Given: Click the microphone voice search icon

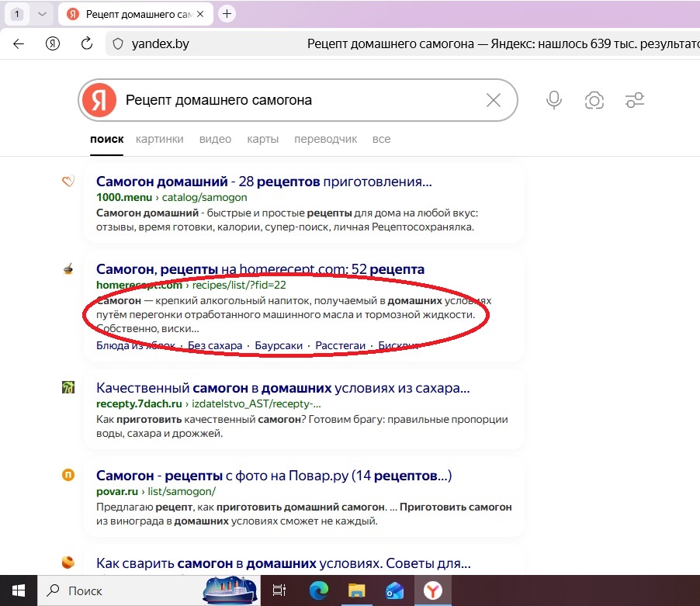Looking at the screenshot, I should tap(553, 100).
